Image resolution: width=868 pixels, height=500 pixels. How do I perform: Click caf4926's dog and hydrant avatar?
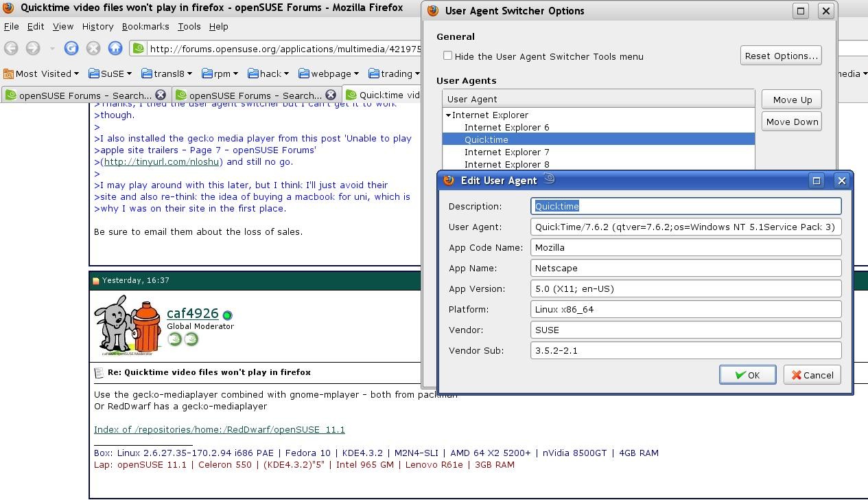tap(128, 326)
